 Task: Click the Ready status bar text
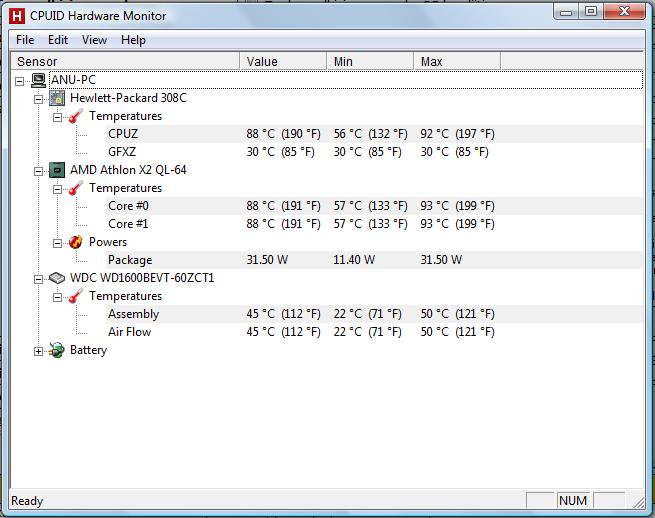(27, 501)
